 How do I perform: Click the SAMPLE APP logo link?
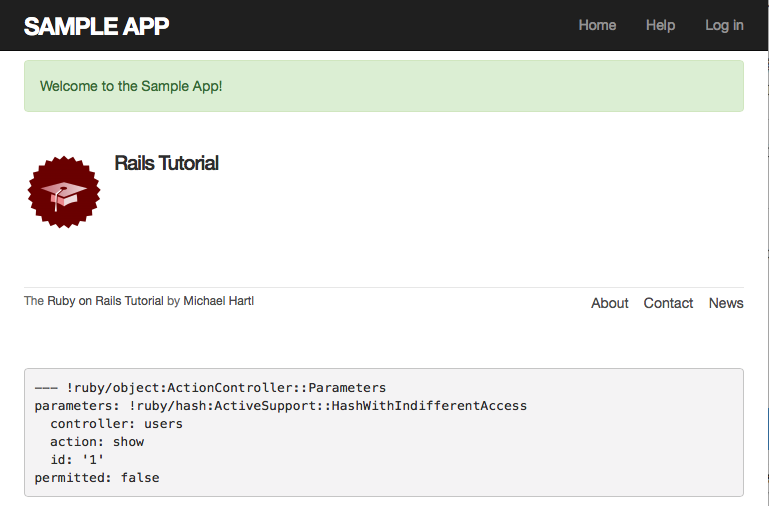tap(97, 26)
